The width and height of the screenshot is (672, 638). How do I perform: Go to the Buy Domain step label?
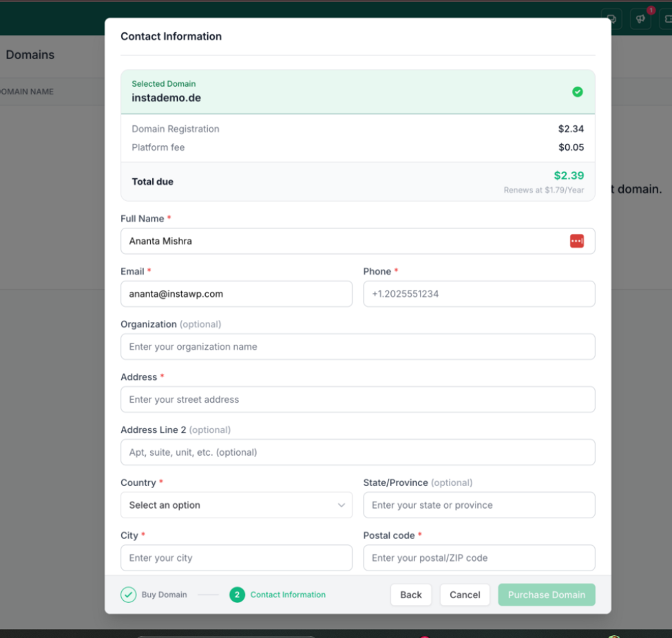(x=164, y=594)
